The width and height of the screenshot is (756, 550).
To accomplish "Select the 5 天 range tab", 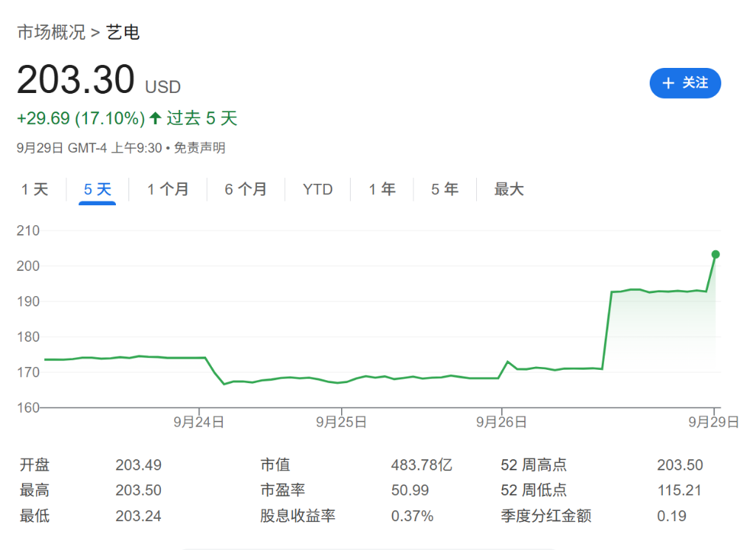I will pos(97,190).
